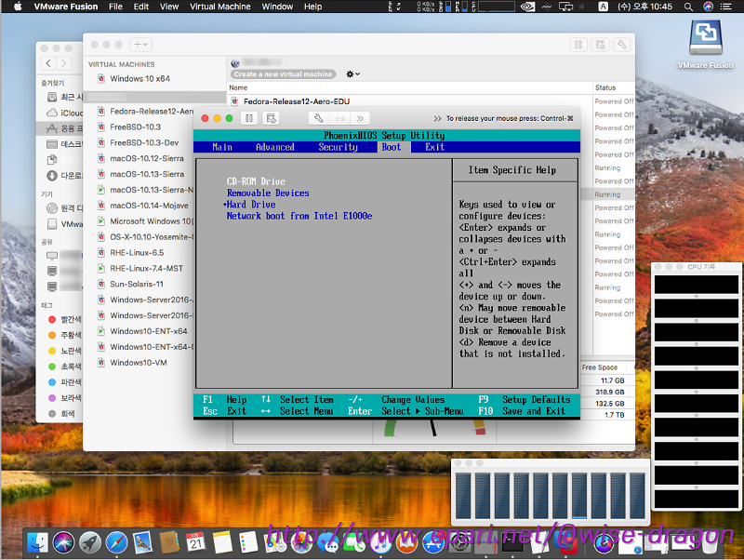Expand the +Hard Drive boot entry

tap(249, 204)
